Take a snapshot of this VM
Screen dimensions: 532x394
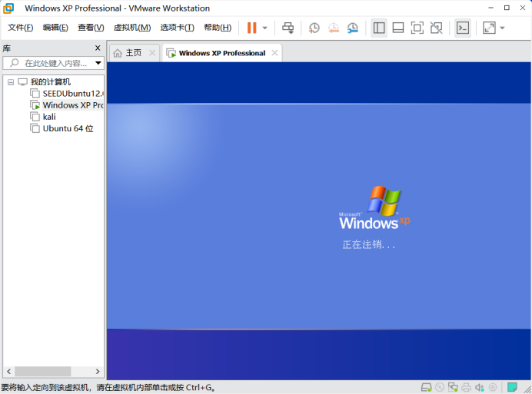pos(314,28)
